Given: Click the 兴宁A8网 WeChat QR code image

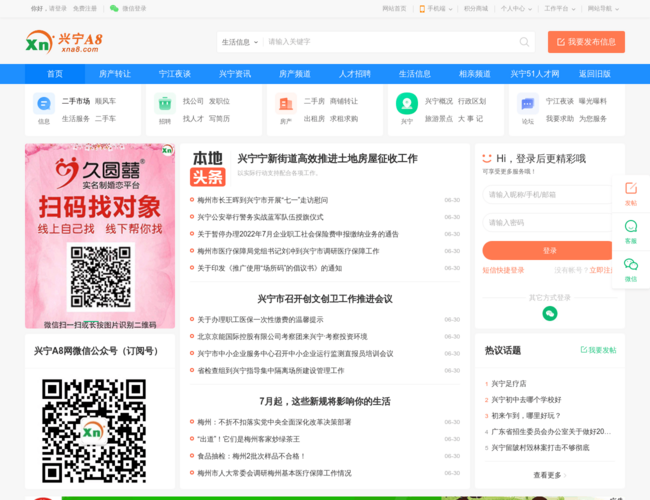Looking at the screenshot, I should (94, 431).
